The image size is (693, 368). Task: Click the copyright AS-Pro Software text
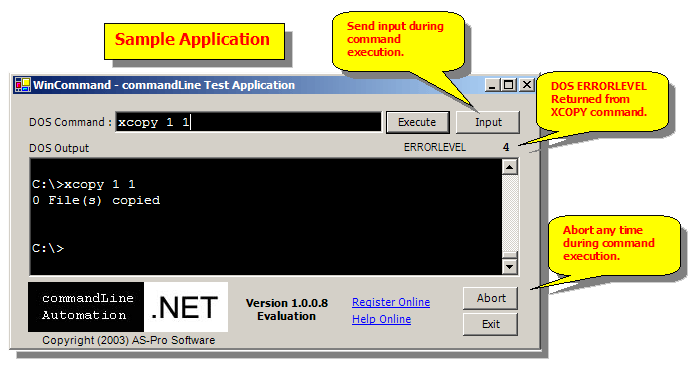[129, 340]
